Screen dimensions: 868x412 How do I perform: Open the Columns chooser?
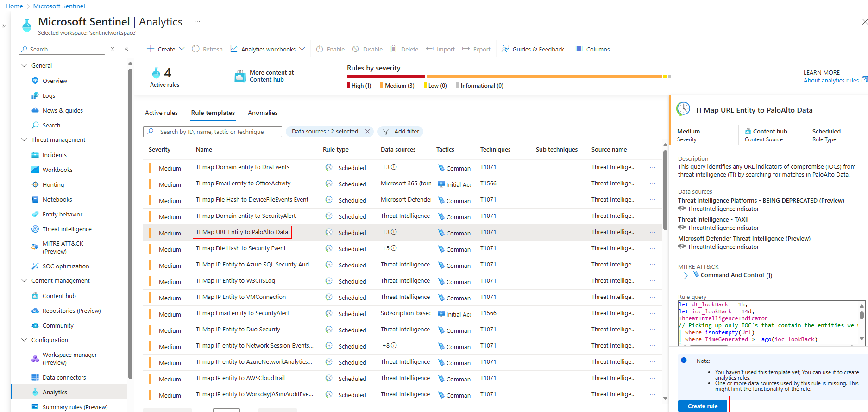(x=592, y=49)
